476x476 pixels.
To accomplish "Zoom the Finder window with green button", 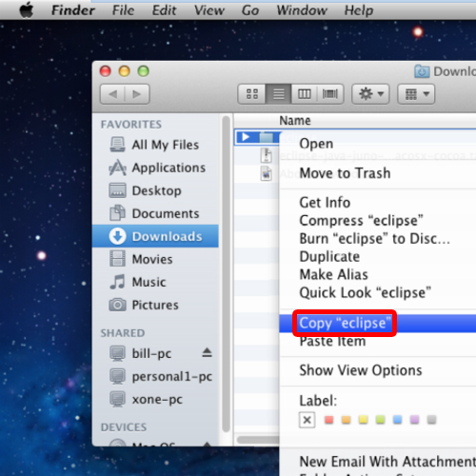I will pyautogui.click(x=144, y=71).
